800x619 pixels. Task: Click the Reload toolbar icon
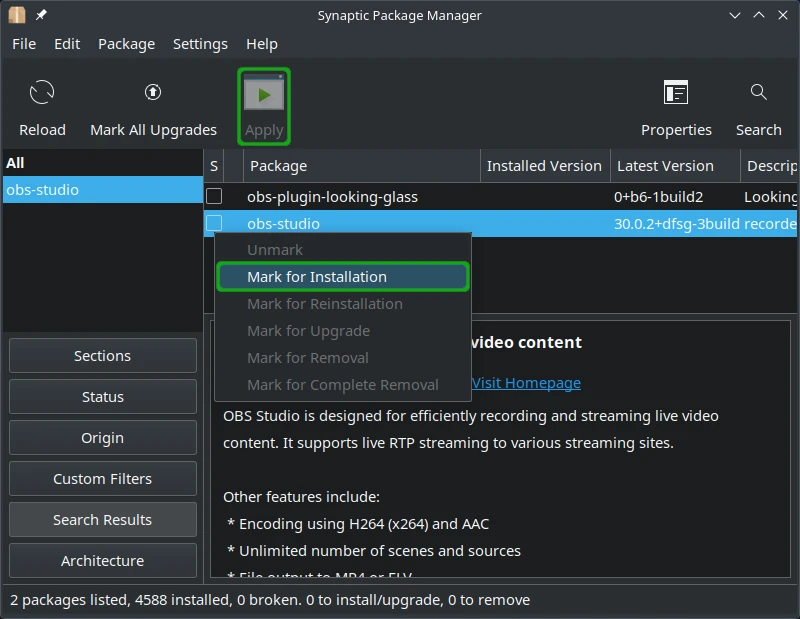tap(42, 94)
